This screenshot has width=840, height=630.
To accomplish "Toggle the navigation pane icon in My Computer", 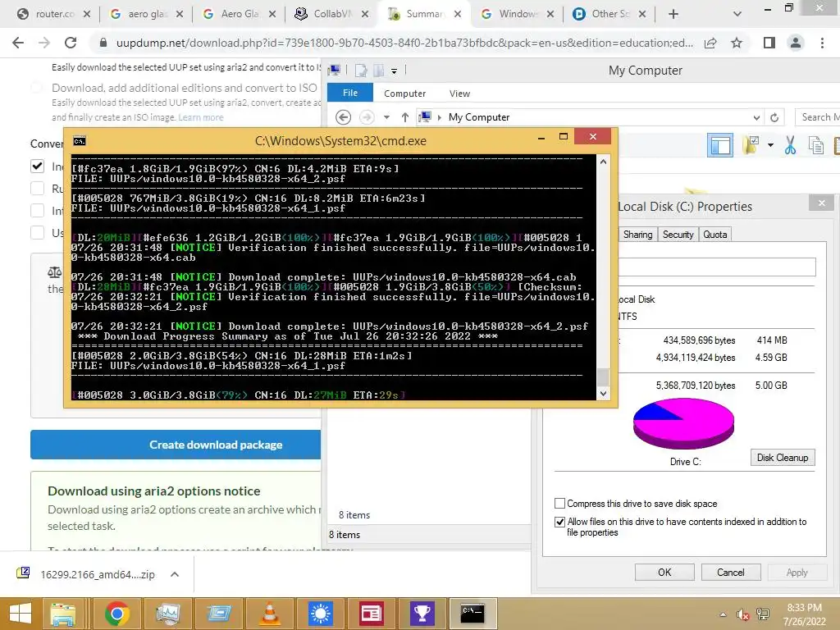I will pos(720,145).
